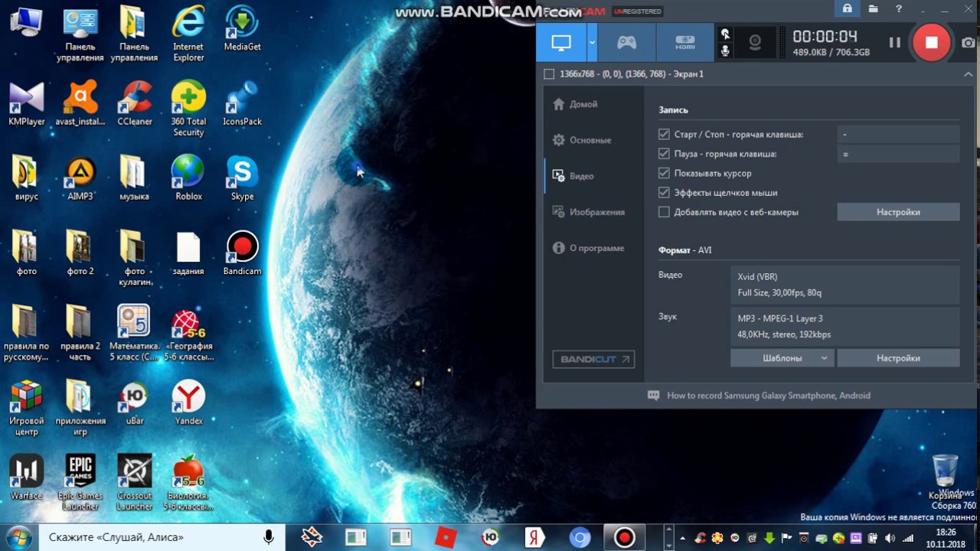Open How to record Samsung Galaxy link
The image size is (980, 551).
(769, 396)
